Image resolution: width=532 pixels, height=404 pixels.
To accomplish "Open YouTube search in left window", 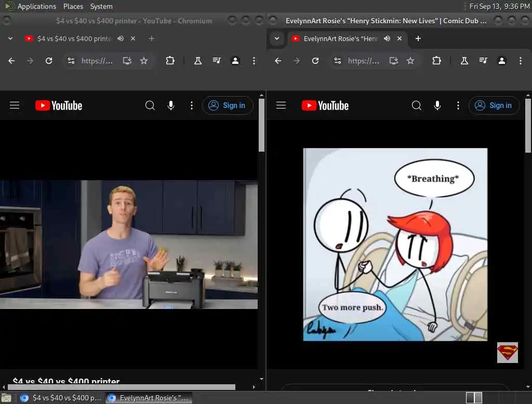I will 150,105.
